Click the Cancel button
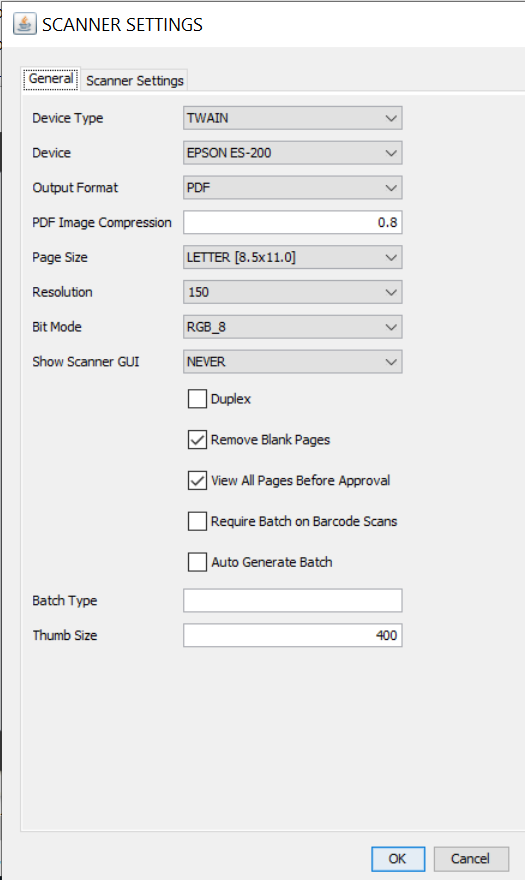The width and height of the screenshot is (525, 880). [471, 859]
